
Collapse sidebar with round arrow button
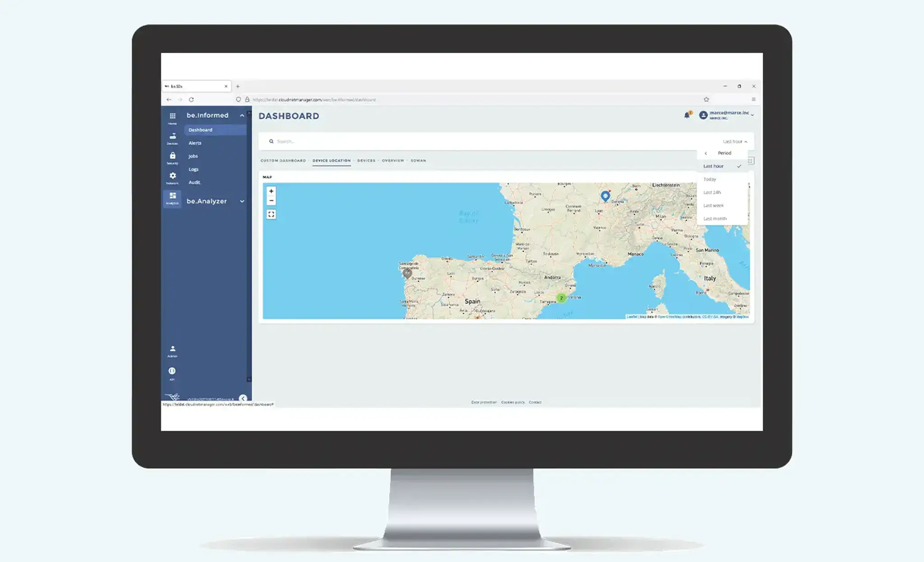pyautogui.click(x=243, y=398)
